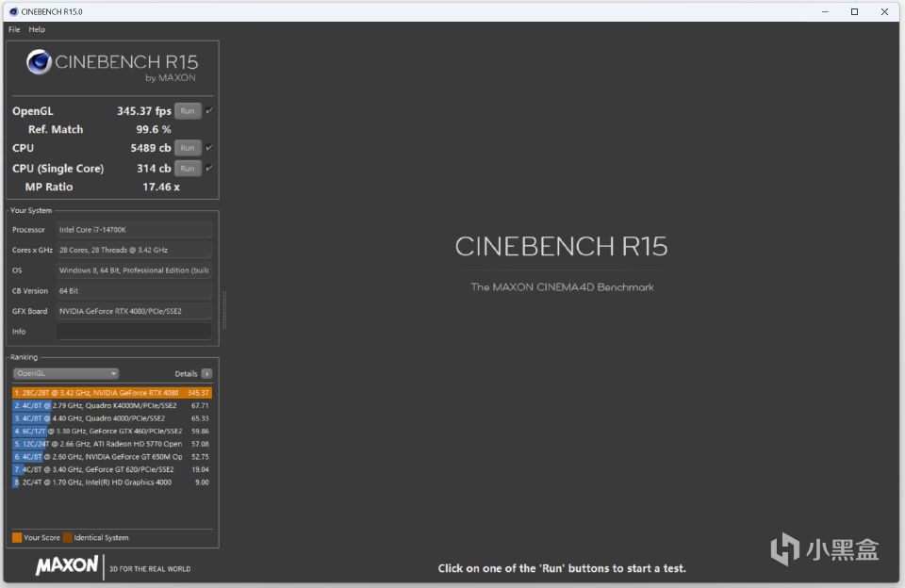The width and height of the screenshot is (905, 588).
Task: Open the File menu
Action: tap(14, 29)
